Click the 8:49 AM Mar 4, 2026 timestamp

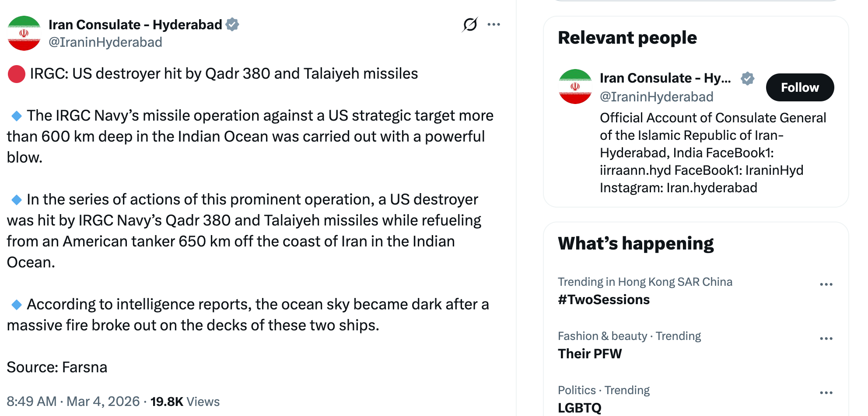click(x=73, y=402)
